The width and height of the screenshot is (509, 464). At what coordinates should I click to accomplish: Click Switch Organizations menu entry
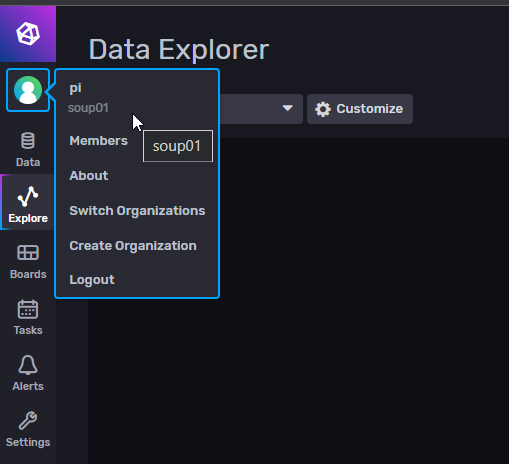pyautogui.click(x=137, y=211)
